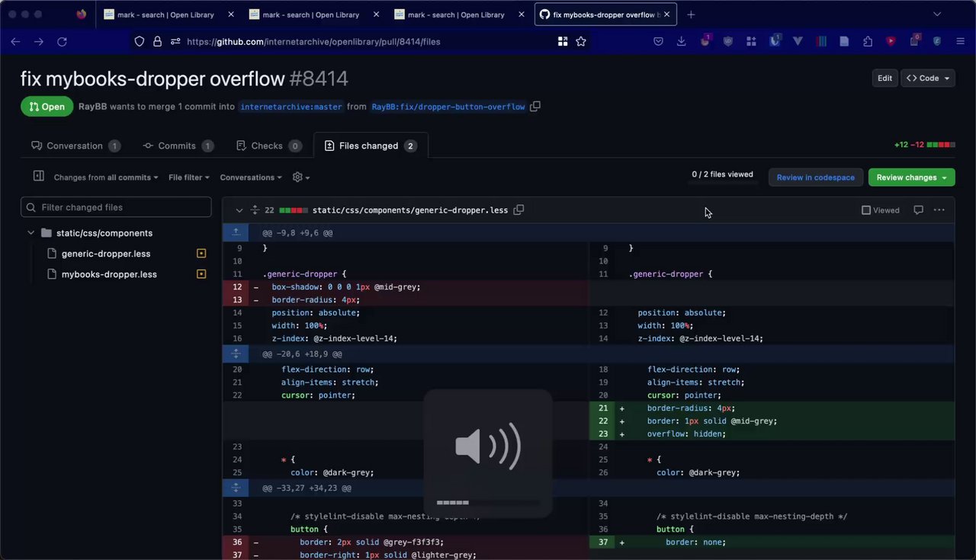Open the RayBB:fix/dropper-button-overflow branch link
Screen dimensions: 976x560
448,107
